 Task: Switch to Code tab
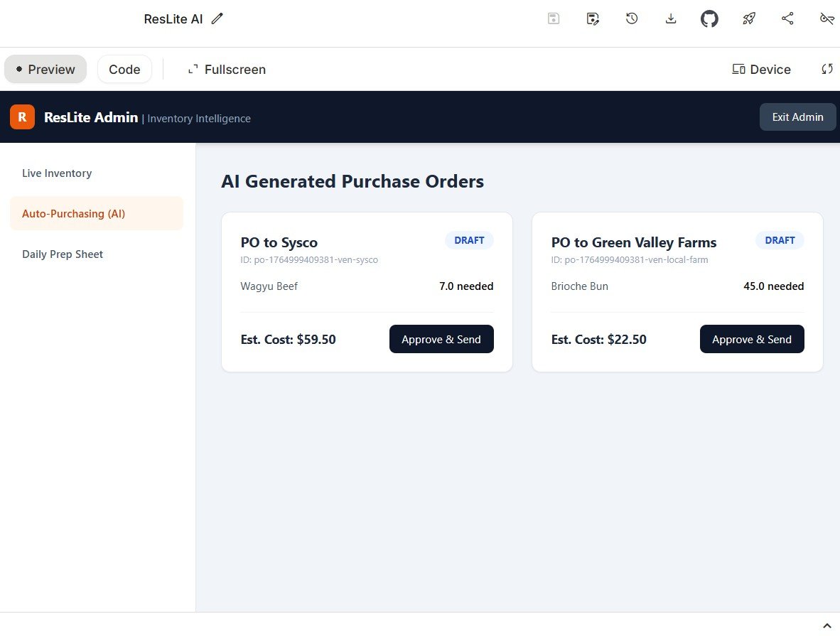click(124, 69)
